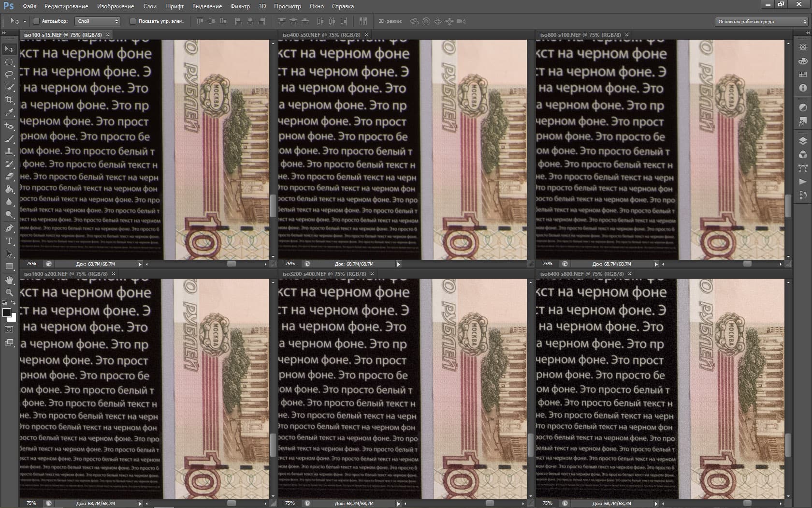Click the Auto-Align Layers button
The image size is (812, 508).
click(x=363, y=21)
